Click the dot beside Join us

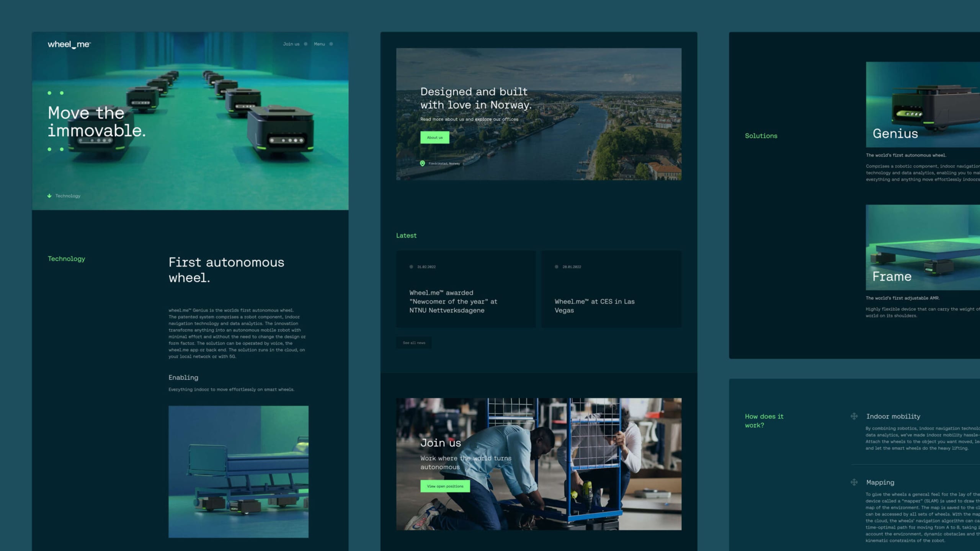pos(305,44)
